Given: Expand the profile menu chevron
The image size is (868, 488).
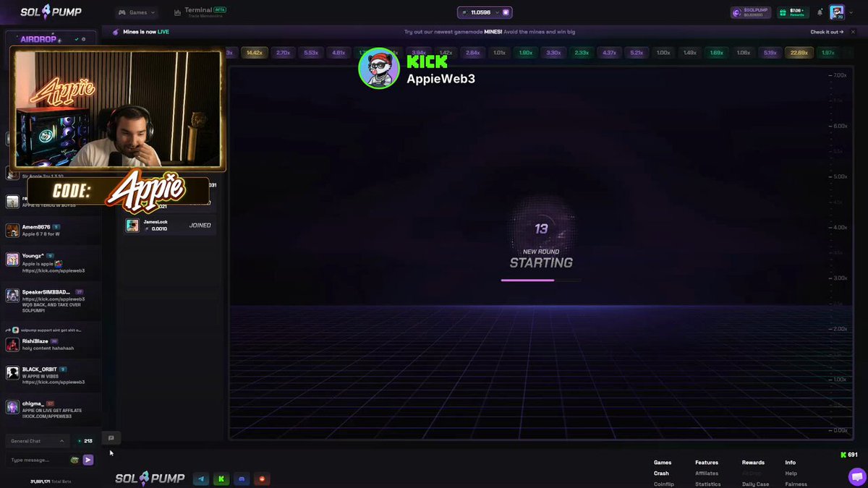Looking at the screenshot, I should point(852,12).
